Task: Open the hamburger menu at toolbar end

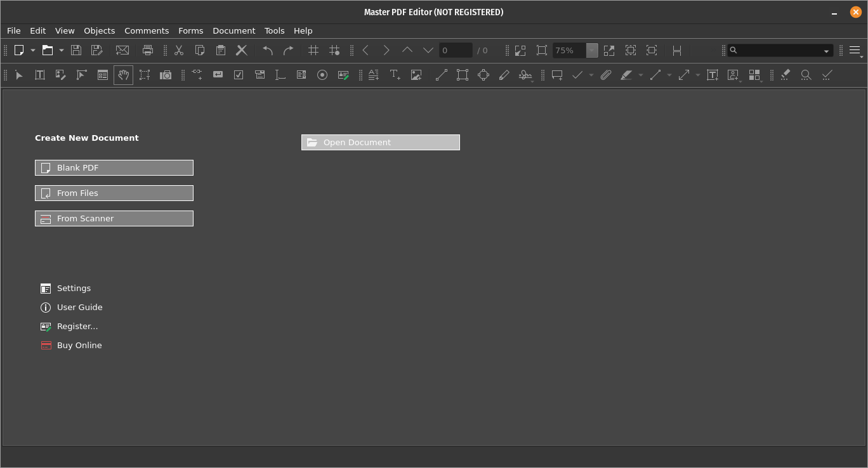Action: (855, 50)
